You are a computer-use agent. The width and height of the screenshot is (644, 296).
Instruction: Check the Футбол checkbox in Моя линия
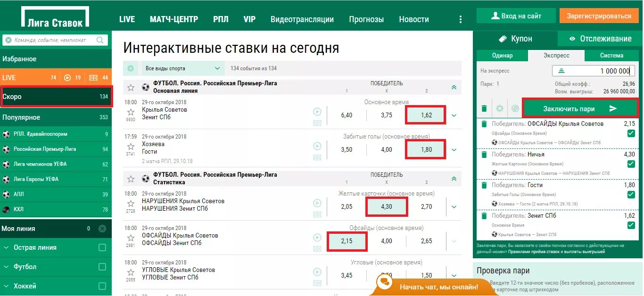(102, 267)
